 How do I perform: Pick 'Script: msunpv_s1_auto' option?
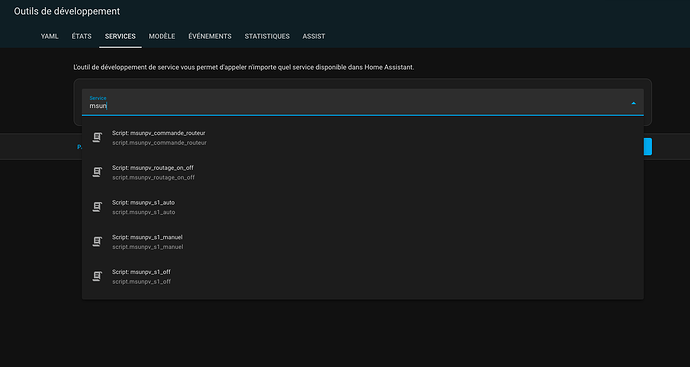click(x=363, y=207)
